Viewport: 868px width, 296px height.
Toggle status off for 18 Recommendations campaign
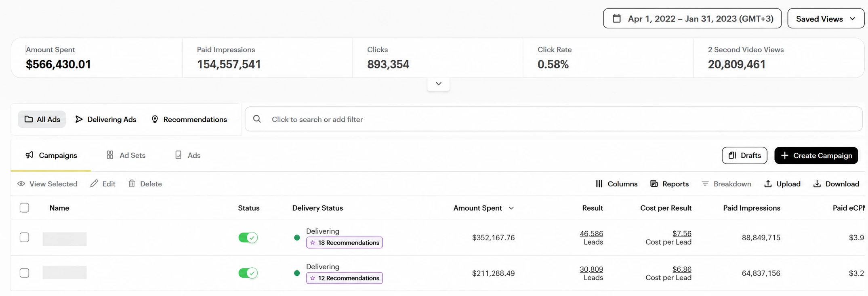pos(248,237)
